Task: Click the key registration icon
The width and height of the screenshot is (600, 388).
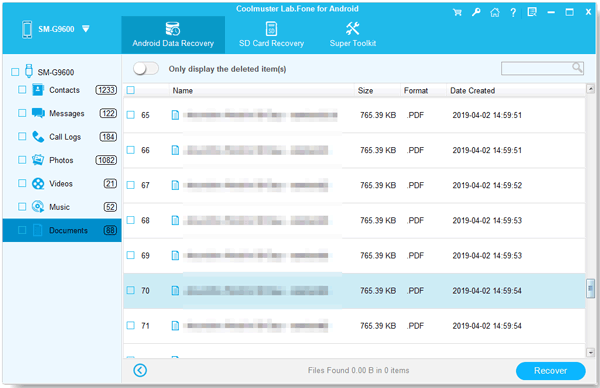Action: click(476, 13)
